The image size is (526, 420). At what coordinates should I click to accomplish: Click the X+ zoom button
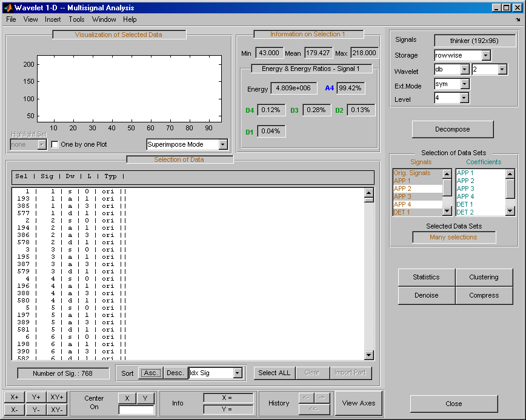click(x=15, y=397)
